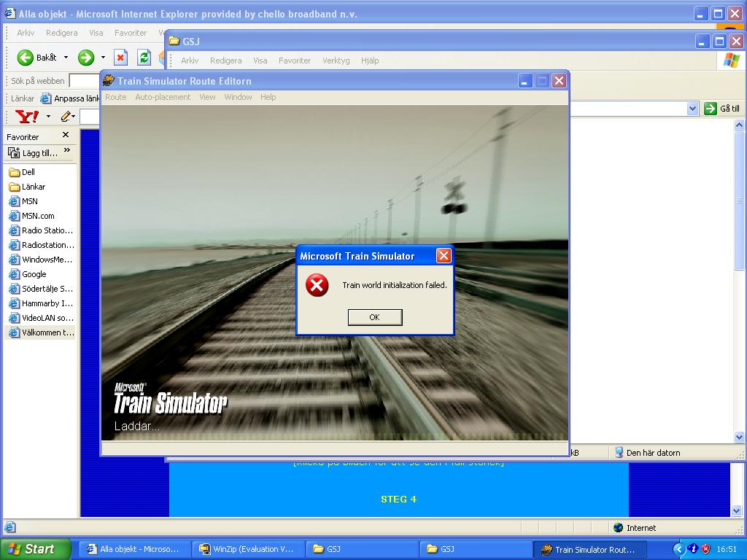The height and width of the screenshot is (560, 747).
Task: Open Visa menu in Internet Explorer
Action: point(96,33)
